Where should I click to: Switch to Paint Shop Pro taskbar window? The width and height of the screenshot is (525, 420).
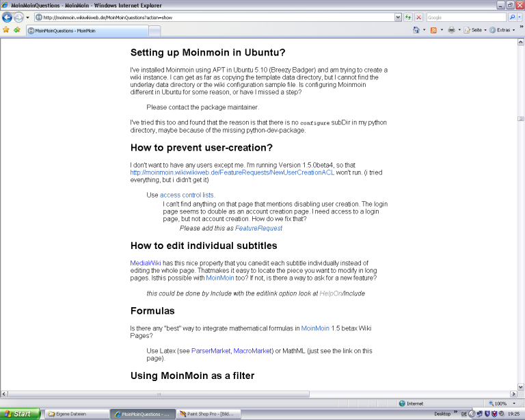[x=209, y=414]
